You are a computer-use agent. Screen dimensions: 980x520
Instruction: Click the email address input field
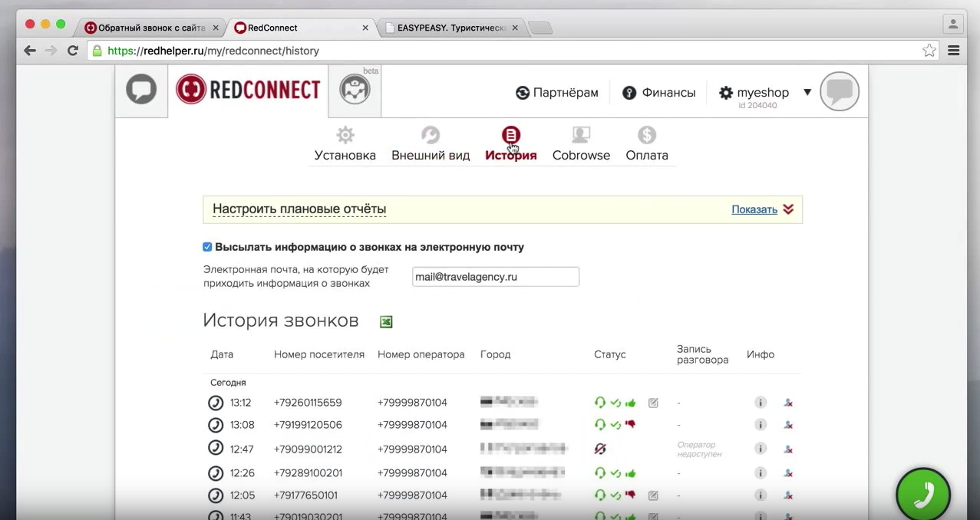point(495,277)
